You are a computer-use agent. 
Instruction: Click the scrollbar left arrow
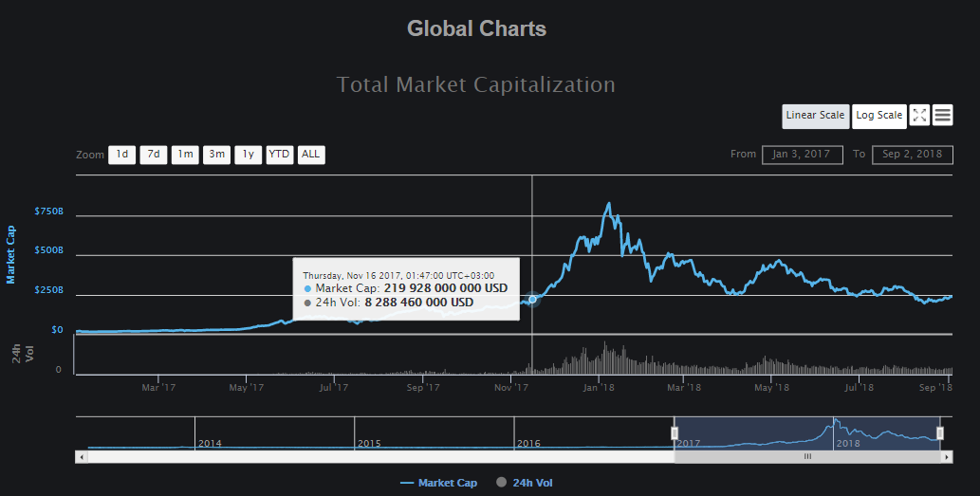[x=81, y=457]
